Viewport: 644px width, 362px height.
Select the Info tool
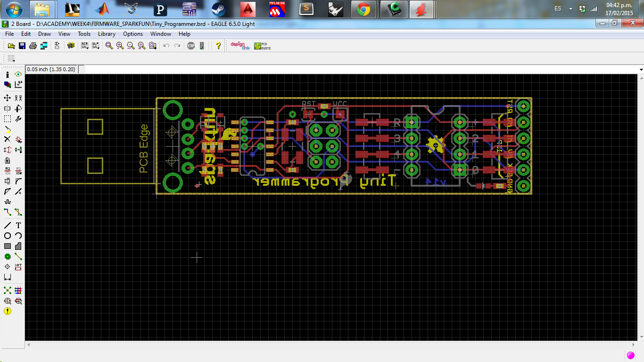coord(8,74)
